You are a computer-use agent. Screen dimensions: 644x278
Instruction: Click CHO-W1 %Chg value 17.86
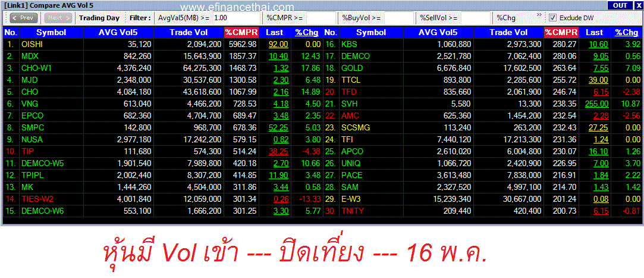click(310, 68)
